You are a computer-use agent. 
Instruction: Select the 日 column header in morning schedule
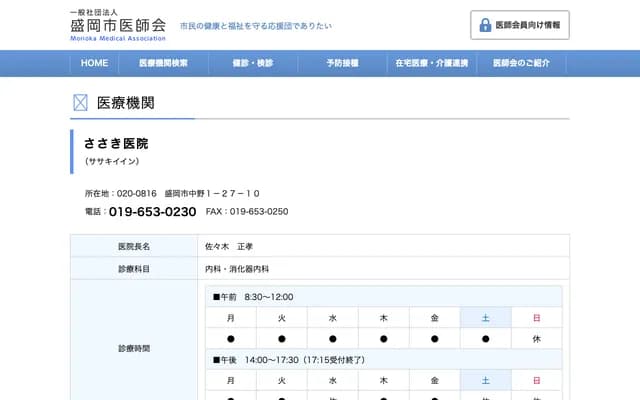click(536, 318)
